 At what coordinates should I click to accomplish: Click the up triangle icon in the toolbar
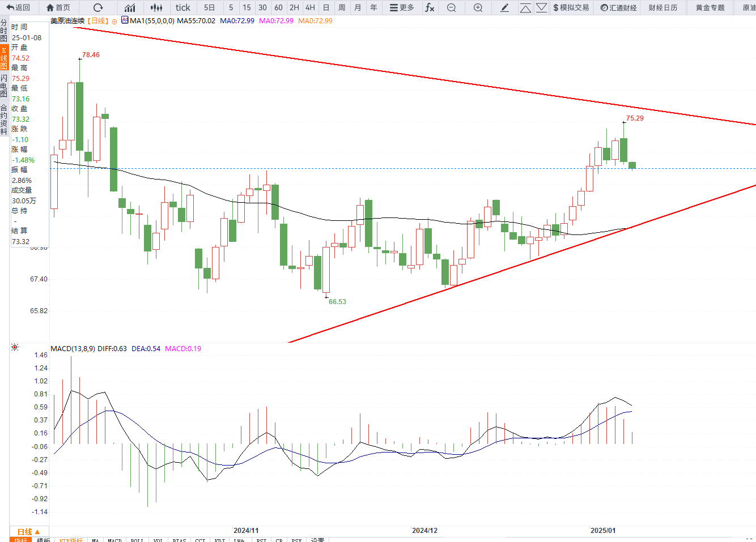point(525,7)
